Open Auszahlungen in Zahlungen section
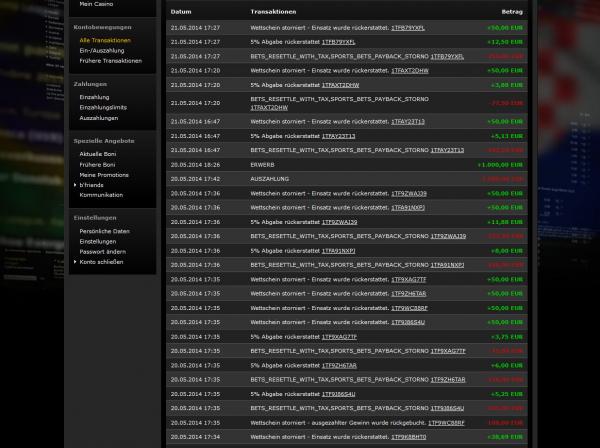The image size is (600, 448). point(98,118)
